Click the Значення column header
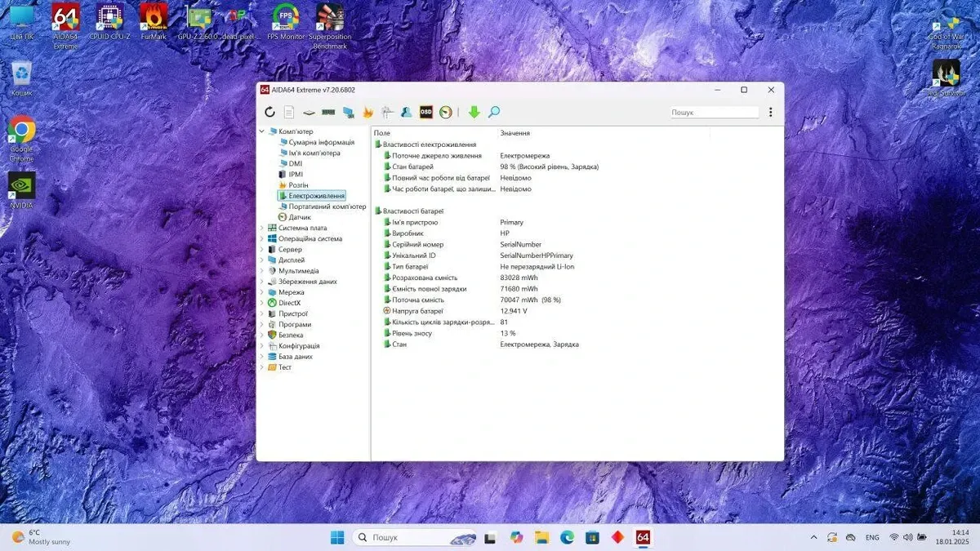The width and height of the screenshot is (980, 551). point(514,133)
